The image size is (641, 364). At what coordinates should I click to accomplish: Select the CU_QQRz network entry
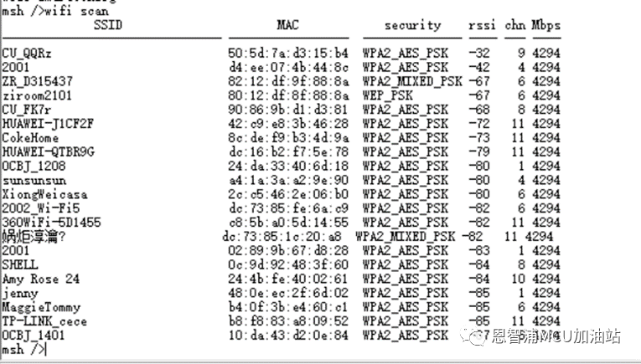pos(27,53)
